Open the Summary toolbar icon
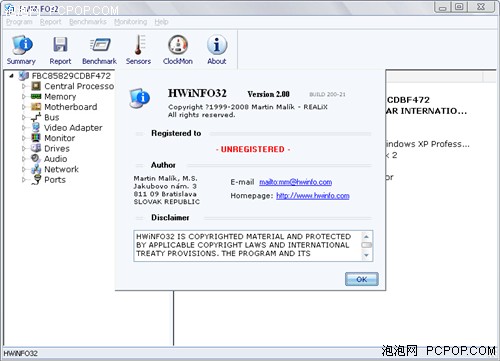Viewport: 500px width, 361px height. pos(22,45)
